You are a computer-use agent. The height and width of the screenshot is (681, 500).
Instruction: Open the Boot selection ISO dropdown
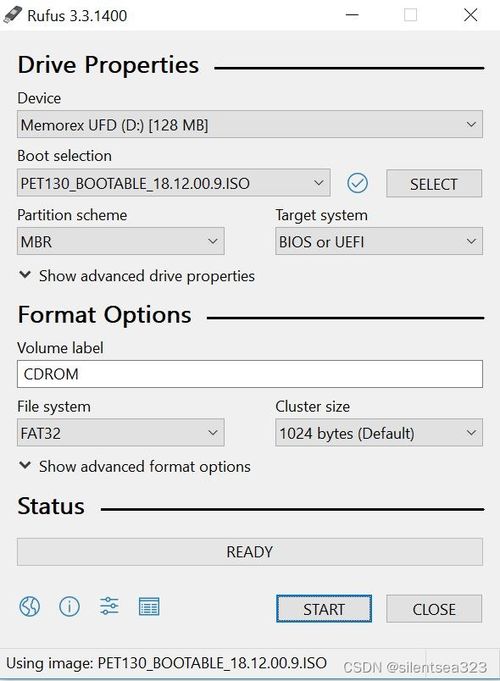(x=174, y=183)
